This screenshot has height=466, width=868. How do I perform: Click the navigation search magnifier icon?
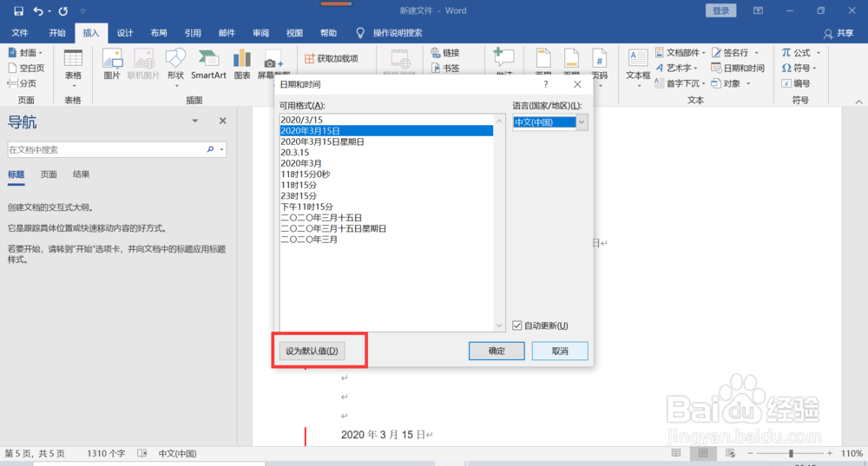click(210, 149)
